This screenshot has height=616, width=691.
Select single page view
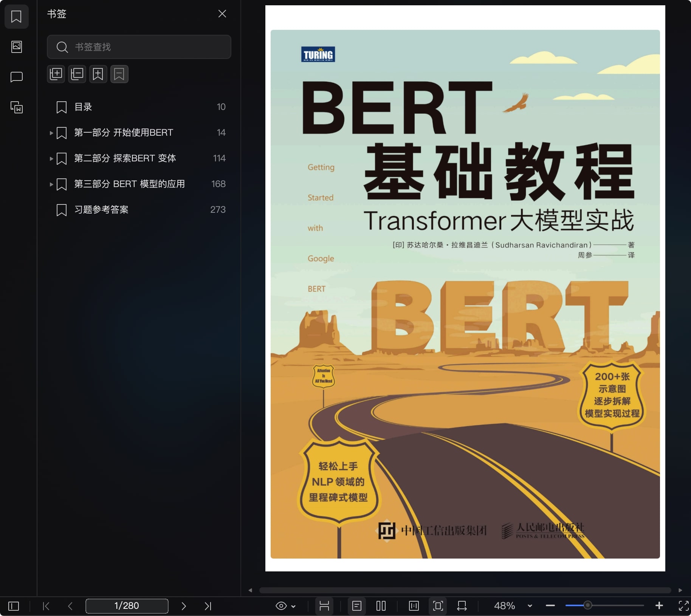[x=357, y=606]
